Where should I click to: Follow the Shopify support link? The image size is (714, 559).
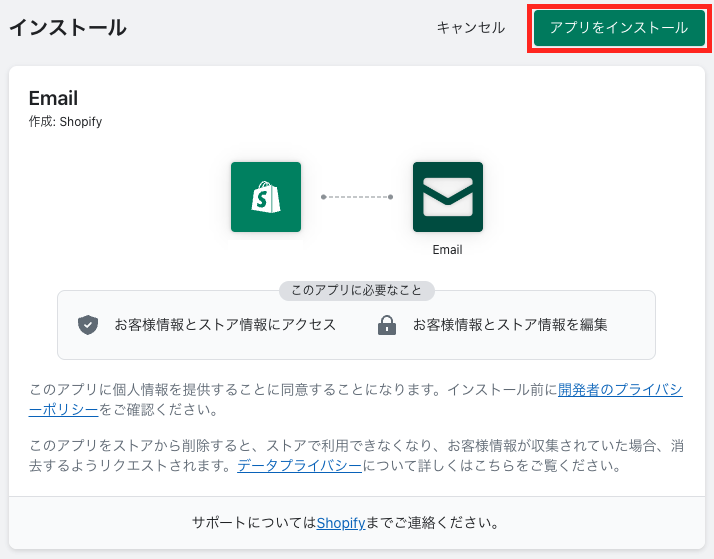click(341, 523)
